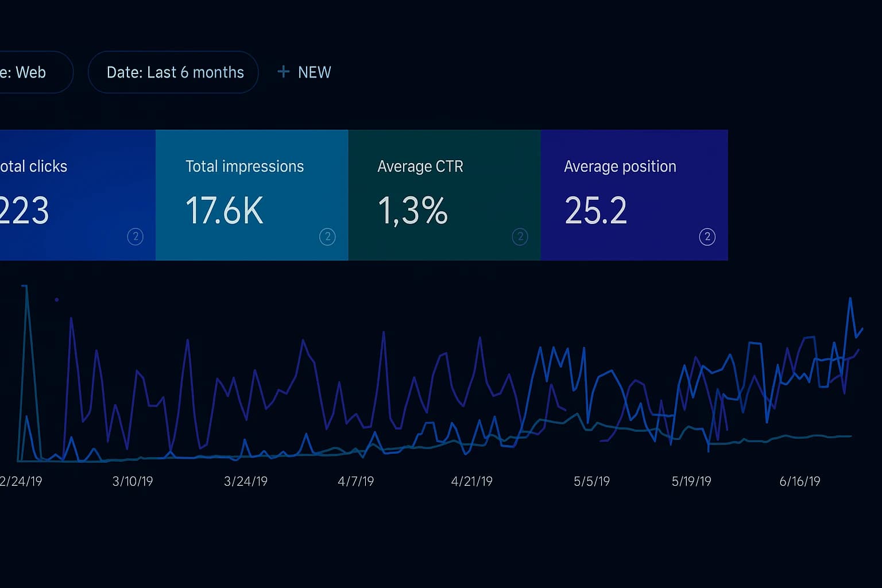Open the Date: Last 6 months filter
The width and height of the screenshot is (882, 588).
173,72
